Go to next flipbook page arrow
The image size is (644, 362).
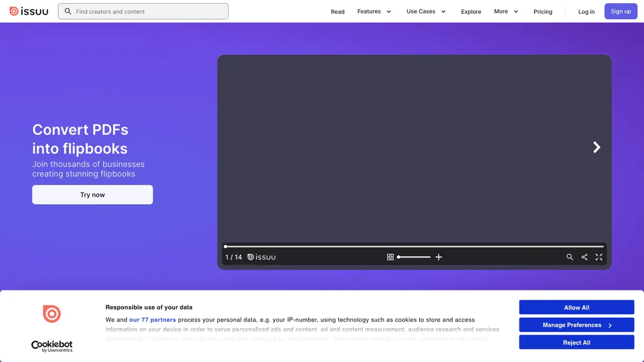pyautogui.click(x=596, y=147)
